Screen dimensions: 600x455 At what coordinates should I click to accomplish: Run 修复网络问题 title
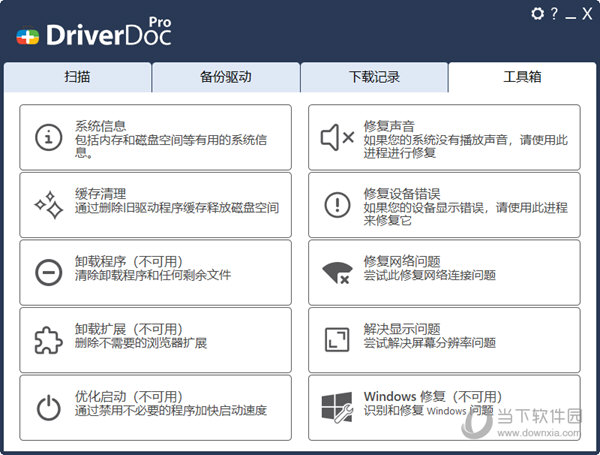tap(402, 261)
